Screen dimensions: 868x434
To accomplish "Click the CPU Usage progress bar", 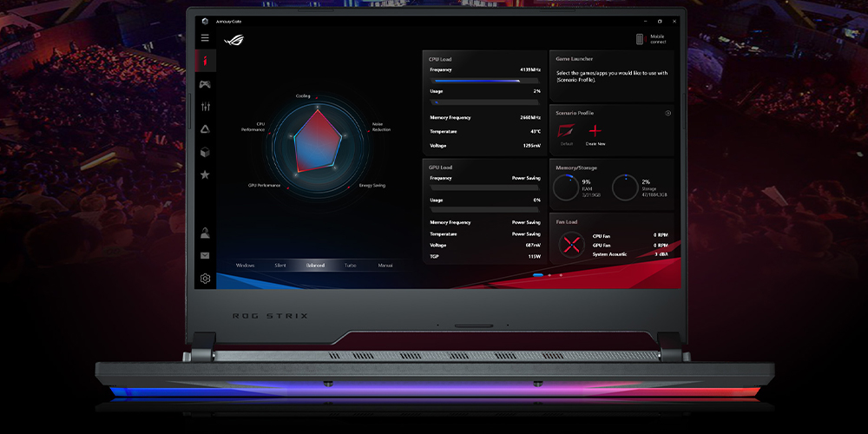I will tap(484, 102).
